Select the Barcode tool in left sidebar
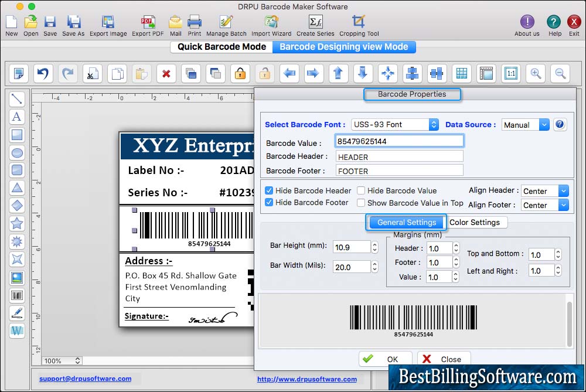586x392 pixels. (x=17, y=295)
